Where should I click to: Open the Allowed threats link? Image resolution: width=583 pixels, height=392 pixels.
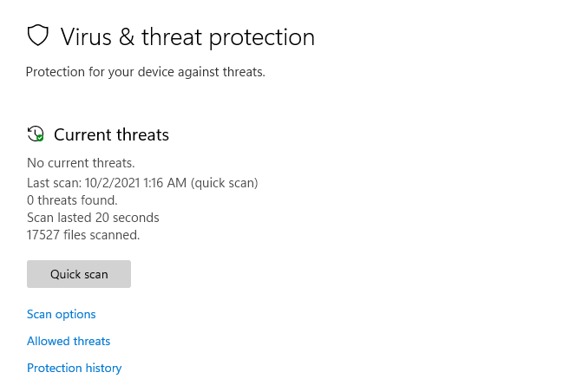coord(69,341)
